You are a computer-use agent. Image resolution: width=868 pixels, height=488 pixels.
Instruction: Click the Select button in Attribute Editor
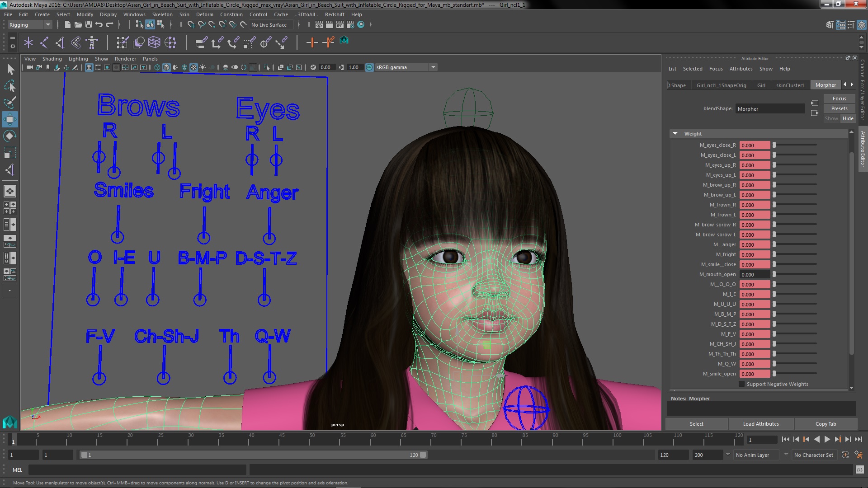point(696,424)
